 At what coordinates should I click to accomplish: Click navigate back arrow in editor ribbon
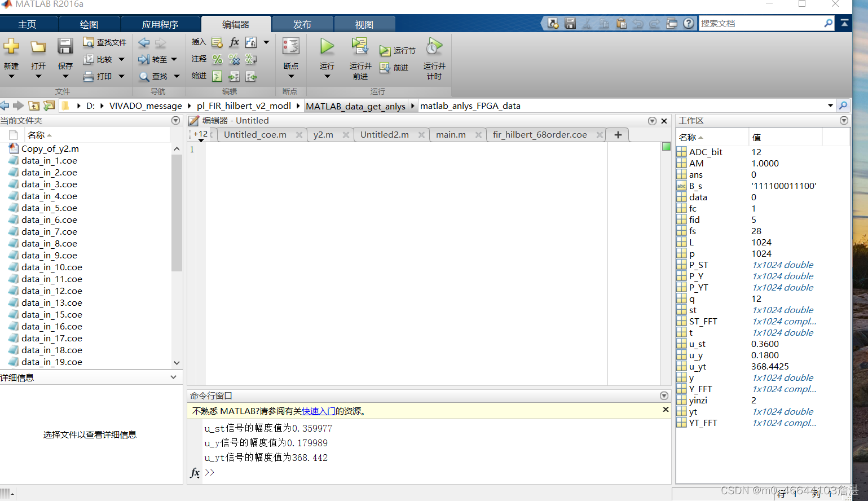(x=144, y=42)
